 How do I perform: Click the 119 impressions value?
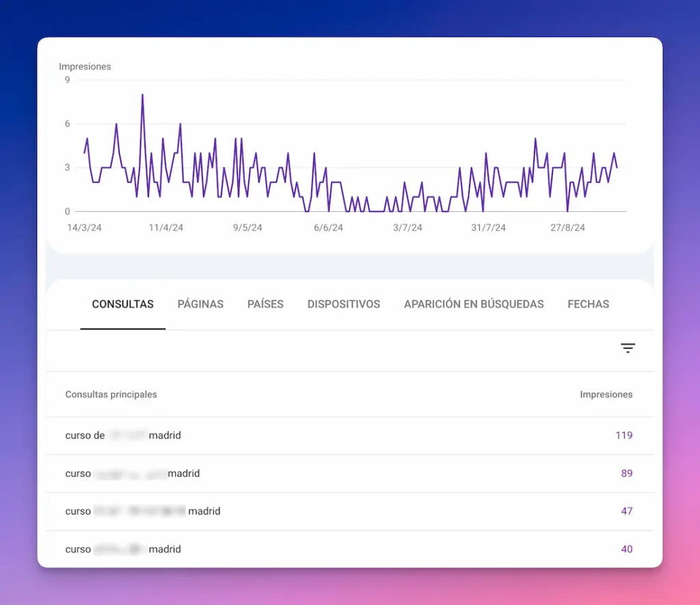coord(623,435)
